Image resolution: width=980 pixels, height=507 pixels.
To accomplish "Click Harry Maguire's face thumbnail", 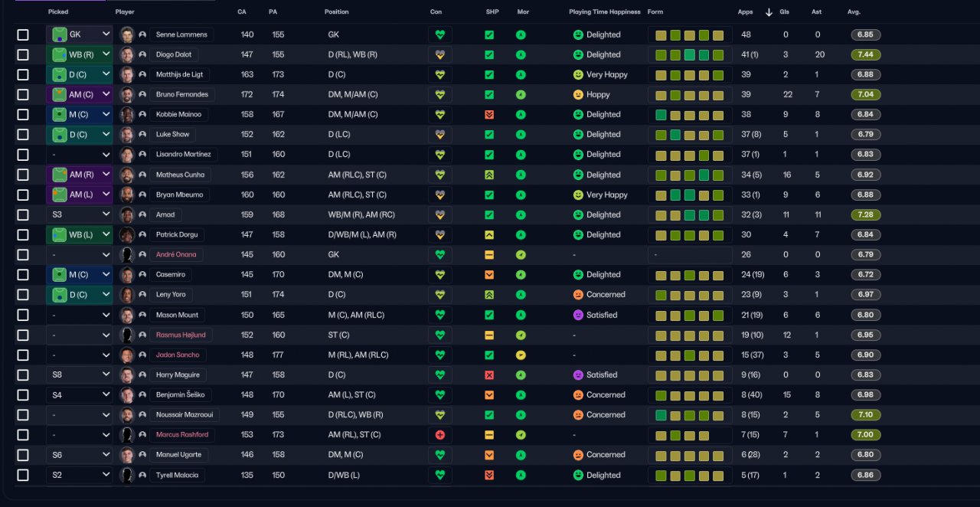I will click(x=127, y=375).
